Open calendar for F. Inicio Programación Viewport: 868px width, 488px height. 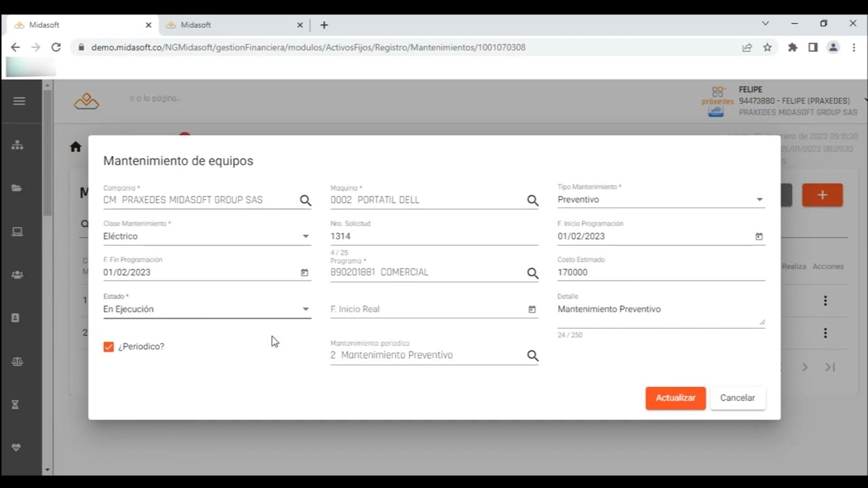759,237
